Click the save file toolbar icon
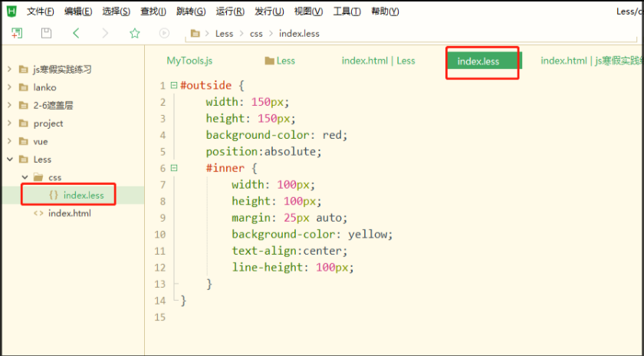The height and width of the screenshot is (356, 644). (46, 33)
